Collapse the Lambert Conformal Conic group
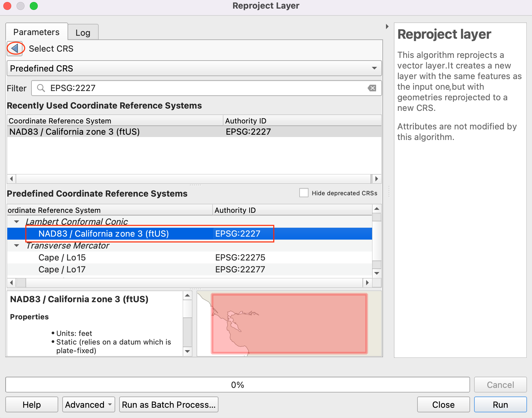Screen dimensions: 532x418 tap(17, 222)
